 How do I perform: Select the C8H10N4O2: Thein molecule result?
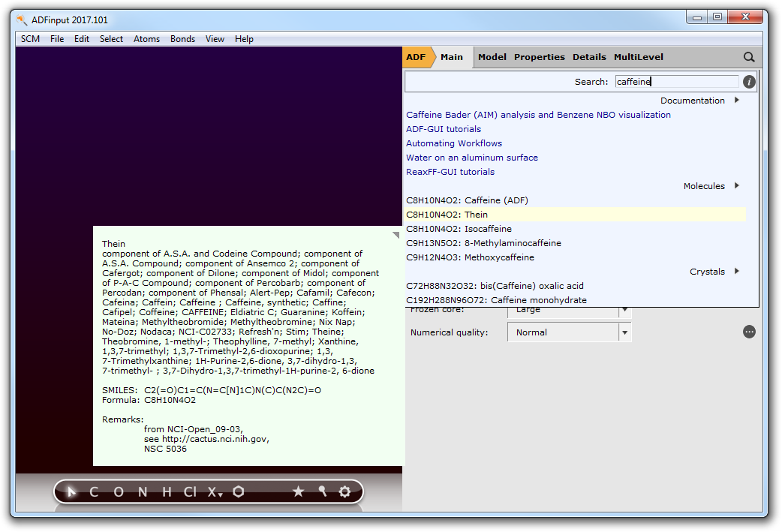[576, 215]
